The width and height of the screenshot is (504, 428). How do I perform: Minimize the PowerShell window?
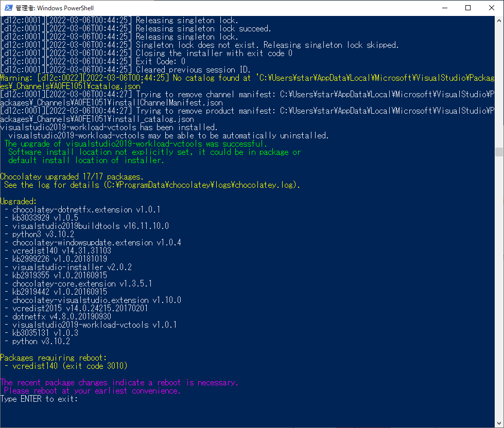(445, 8)
